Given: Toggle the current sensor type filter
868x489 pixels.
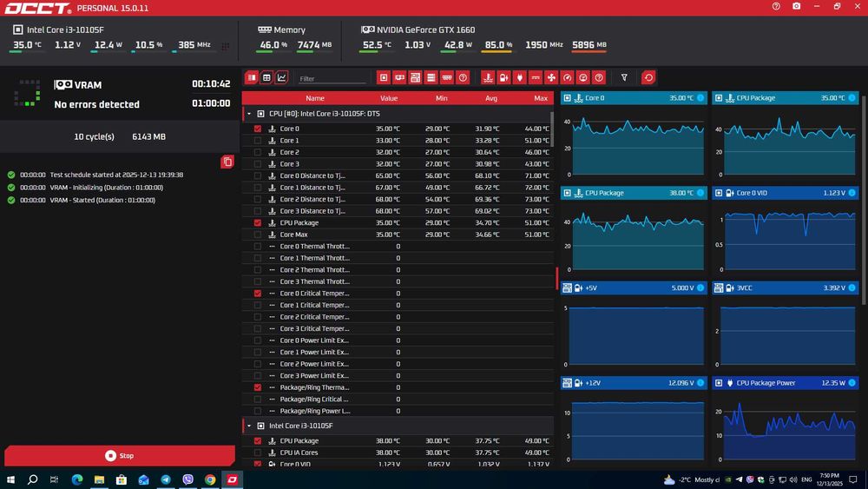Looking at the screenshot, I should click(x=536, y=77).
